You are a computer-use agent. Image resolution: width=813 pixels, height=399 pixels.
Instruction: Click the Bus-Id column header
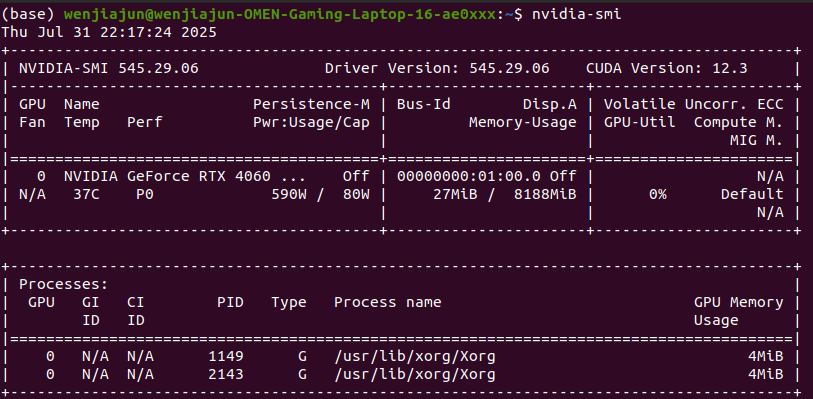[x=424, y=105]
